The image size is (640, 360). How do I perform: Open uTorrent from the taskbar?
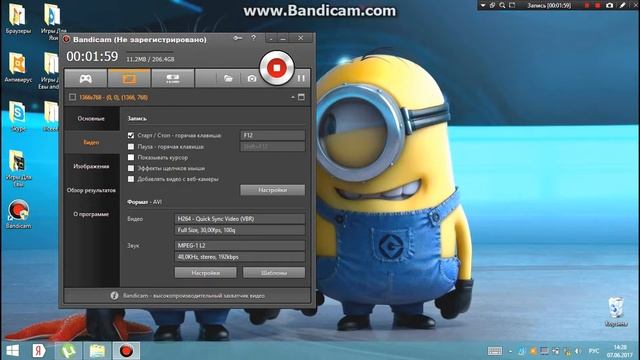(x=68, y=351)
